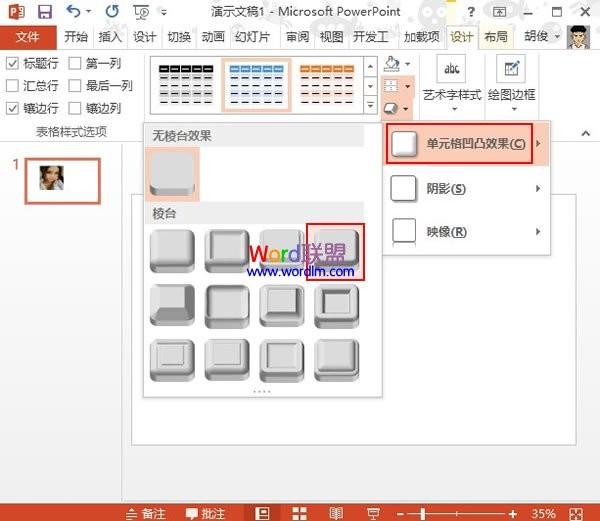Open customize quick access toolbar dropdown
Viewport: 600px width, 521px height.
click(164, 12)
